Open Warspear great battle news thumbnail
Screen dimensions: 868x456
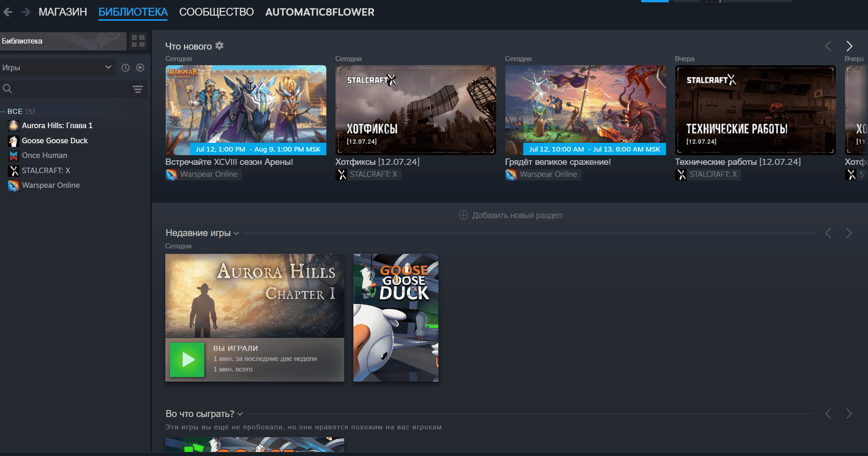tap(586, 110)
